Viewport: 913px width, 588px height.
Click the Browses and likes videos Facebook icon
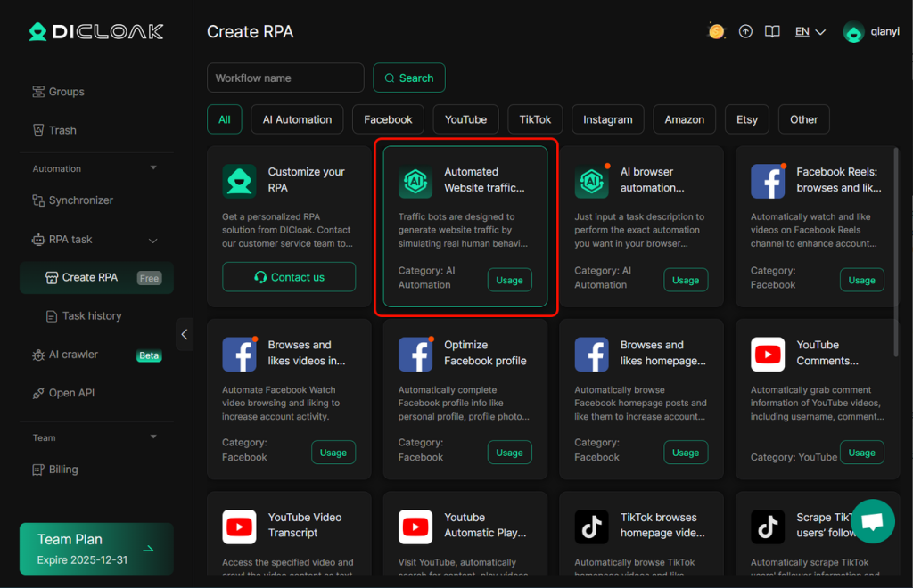[x=239, y=355]
